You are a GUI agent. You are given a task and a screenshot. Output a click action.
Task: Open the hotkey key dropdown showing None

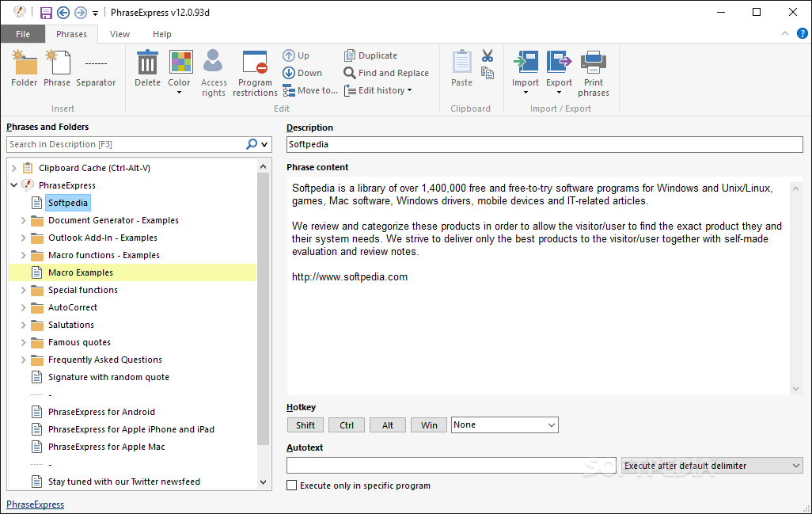click(x=504, y=425)
